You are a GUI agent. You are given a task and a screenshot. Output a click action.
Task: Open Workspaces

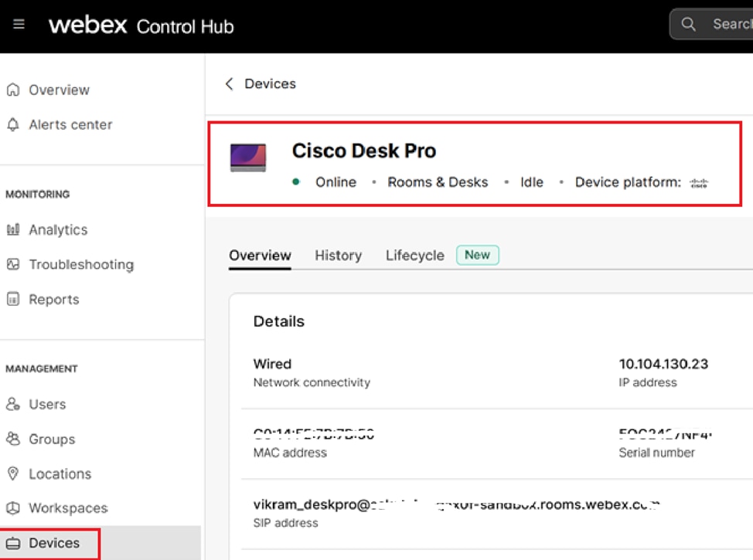tap(68, 508)
